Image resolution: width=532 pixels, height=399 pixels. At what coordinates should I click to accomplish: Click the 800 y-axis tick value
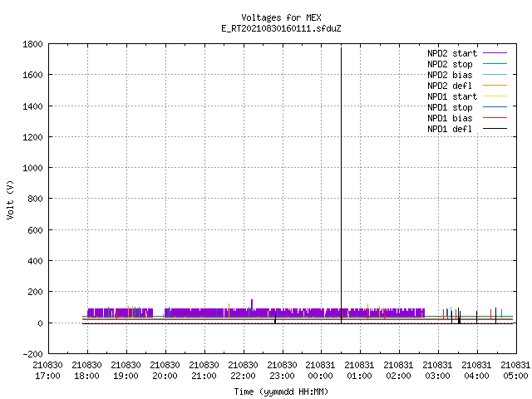(x=35, y=199)
